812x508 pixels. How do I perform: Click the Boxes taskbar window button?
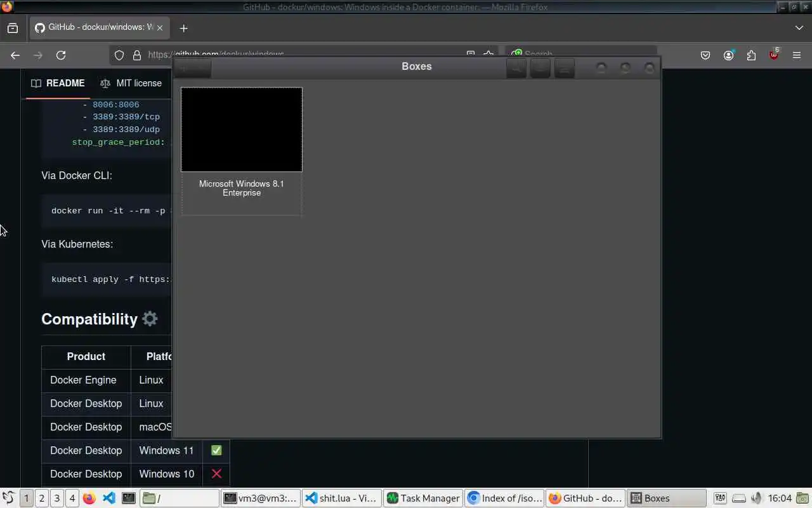667,498
